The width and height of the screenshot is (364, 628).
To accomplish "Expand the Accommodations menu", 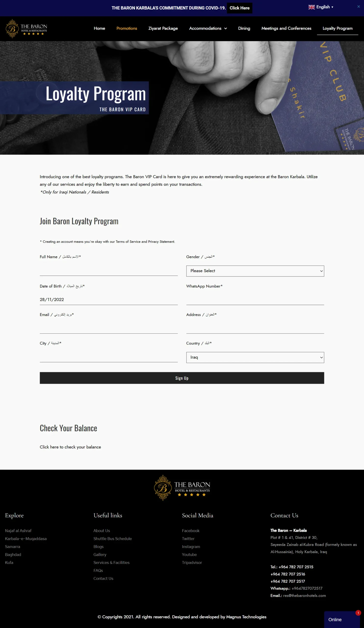I will coord(208,28).
